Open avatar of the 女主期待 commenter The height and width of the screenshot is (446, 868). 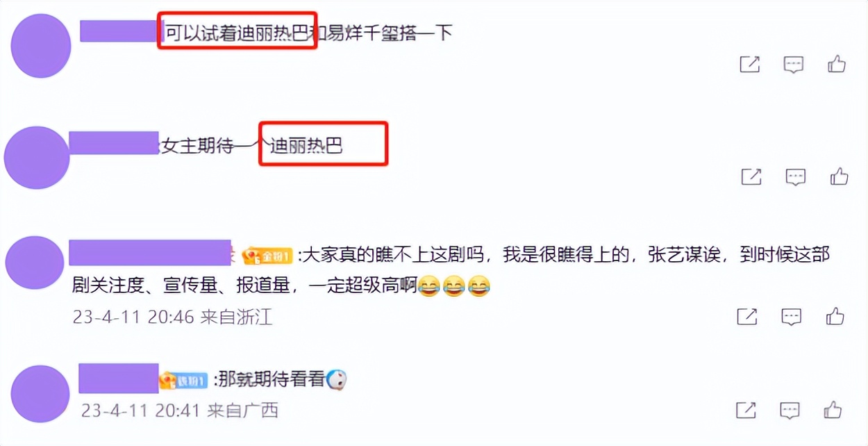(x=37, y=157)
